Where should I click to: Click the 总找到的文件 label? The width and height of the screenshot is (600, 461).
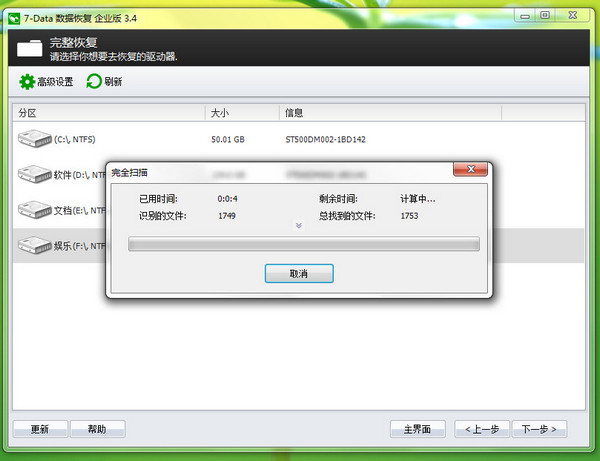(x=347, y=216)
